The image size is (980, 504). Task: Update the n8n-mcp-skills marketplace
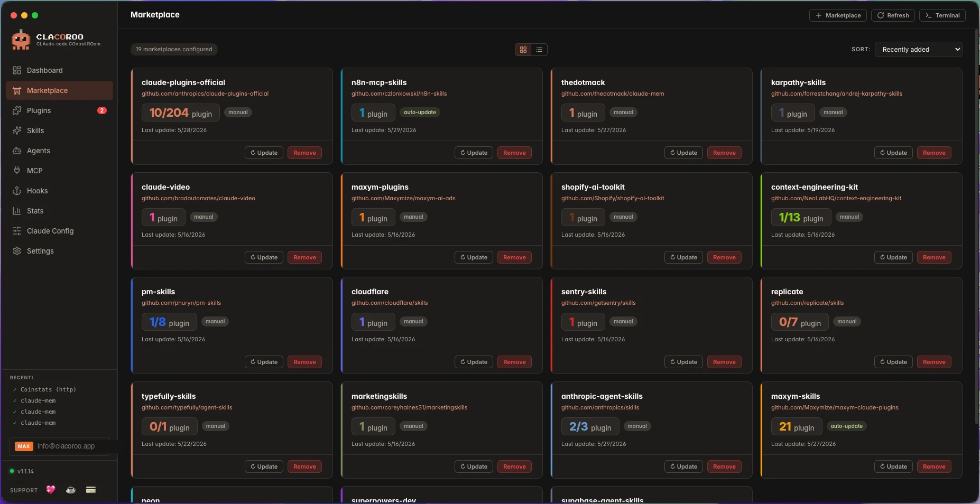474,153
